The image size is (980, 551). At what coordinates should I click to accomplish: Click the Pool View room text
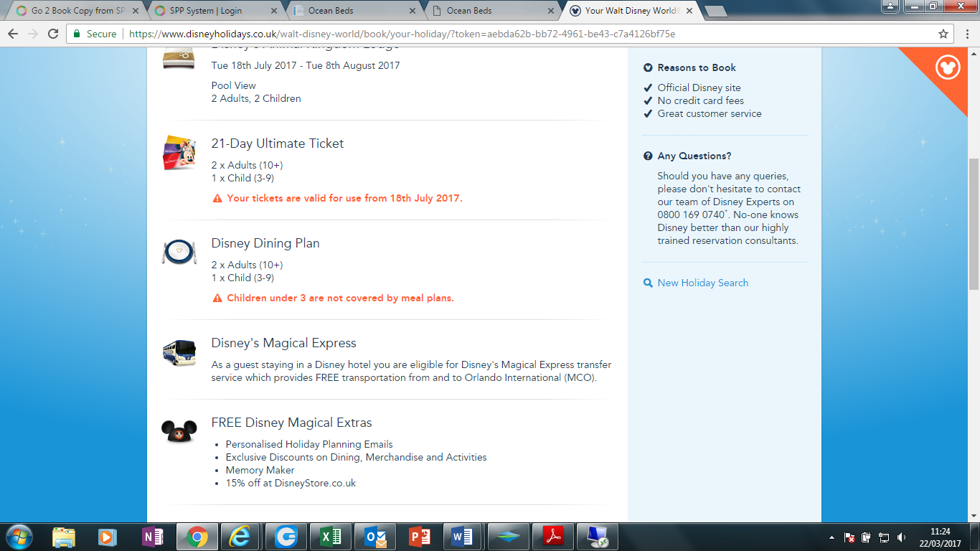pos(234,85)
